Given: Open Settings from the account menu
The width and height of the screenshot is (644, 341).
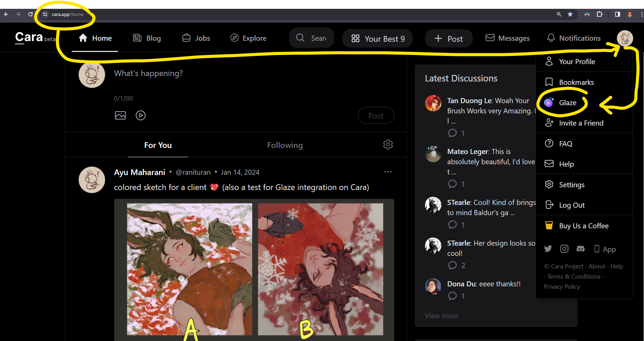Looking at the screenshot, I should pos(571,185).
